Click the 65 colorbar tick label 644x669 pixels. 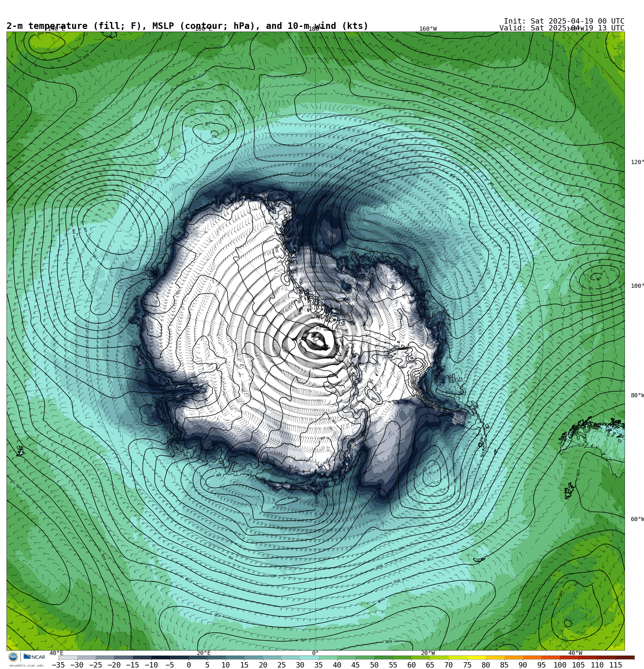coord(430,665)
